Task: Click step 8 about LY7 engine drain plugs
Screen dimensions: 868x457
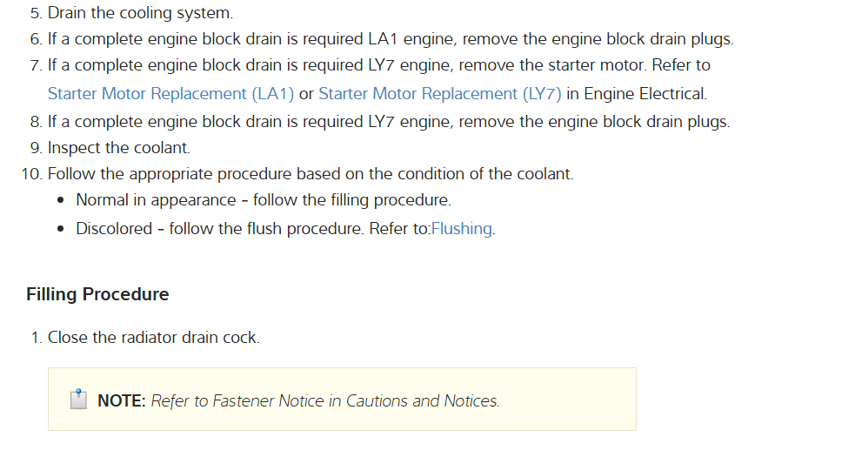Action: 389,121
